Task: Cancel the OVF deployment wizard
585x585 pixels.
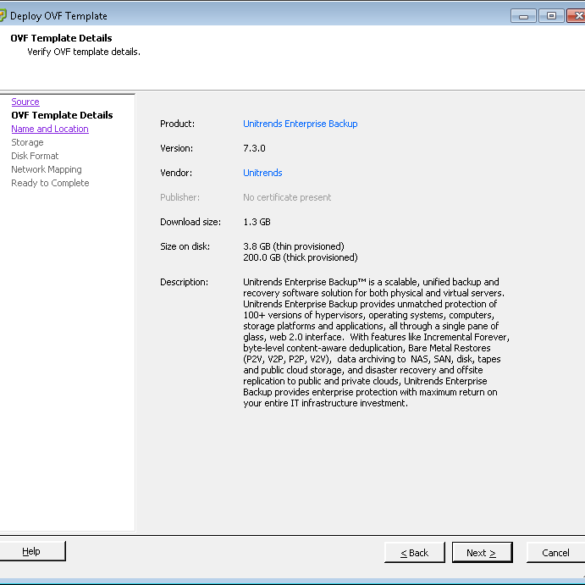Action: click(x=556, y=553)
